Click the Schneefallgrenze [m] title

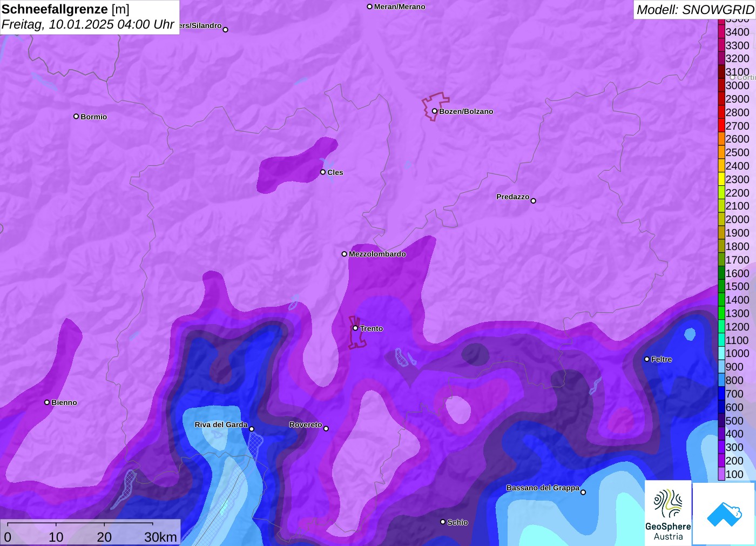tap(65, 9)
